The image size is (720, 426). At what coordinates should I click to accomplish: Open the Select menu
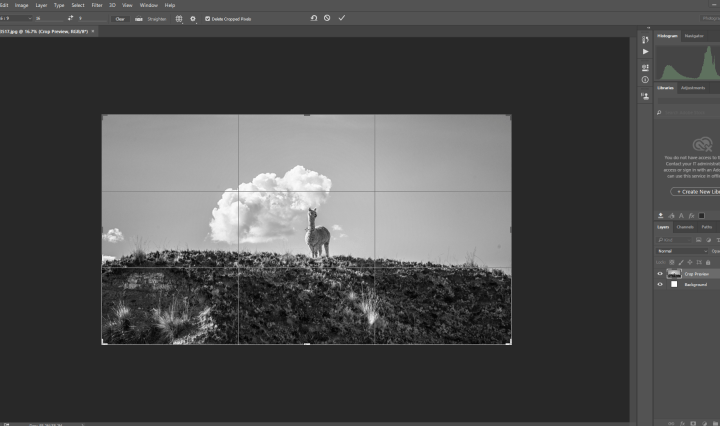(x=78, y=5)
